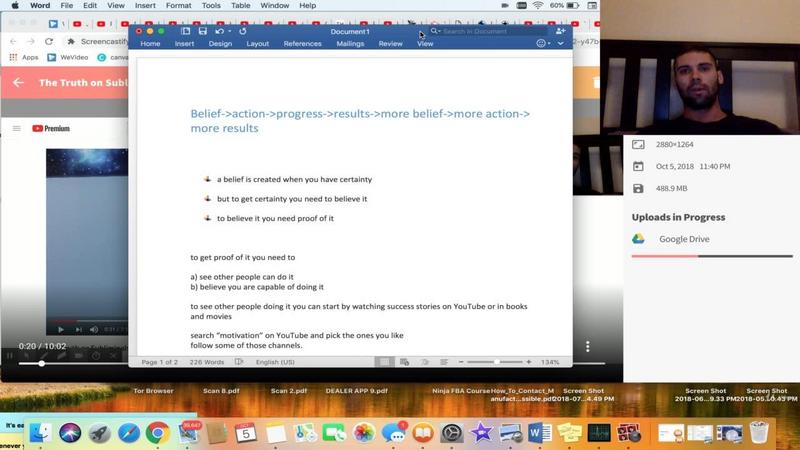Click the Apps bookmark in Chrome
Screen dimensions: 800x450
24,57
